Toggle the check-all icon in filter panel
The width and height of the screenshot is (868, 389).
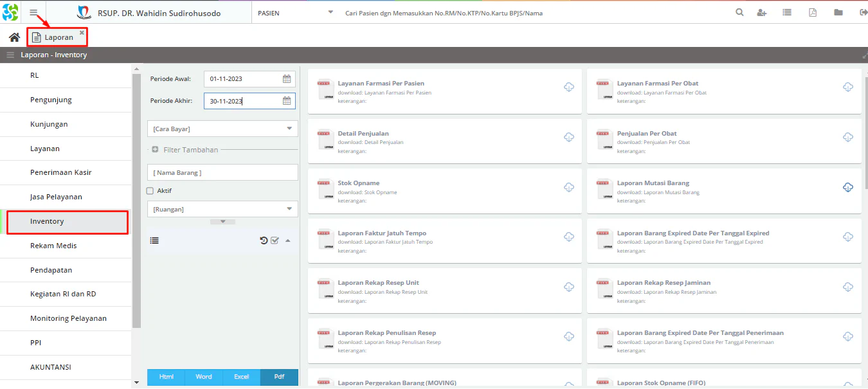coord(275,240)
